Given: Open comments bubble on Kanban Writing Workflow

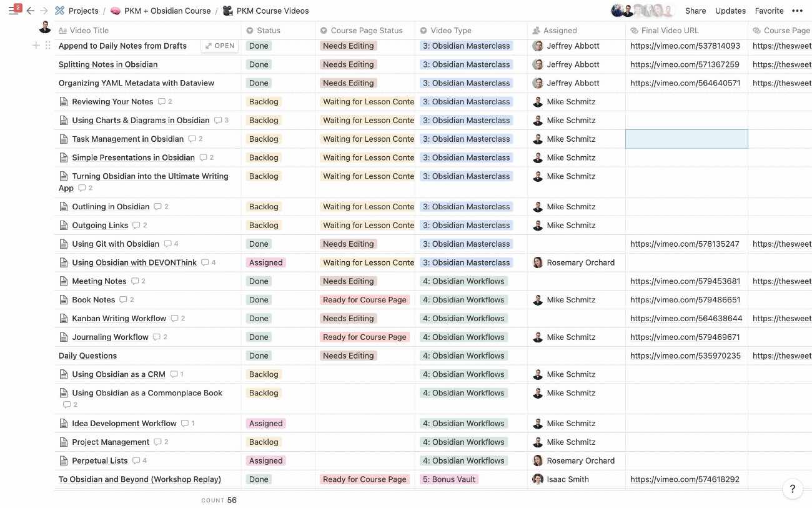Looking at the screenshot, I should coord(178,319).
